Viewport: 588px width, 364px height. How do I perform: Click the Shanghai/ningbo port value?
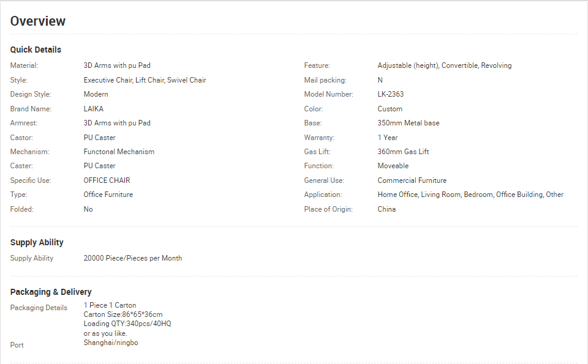point(111,343)
